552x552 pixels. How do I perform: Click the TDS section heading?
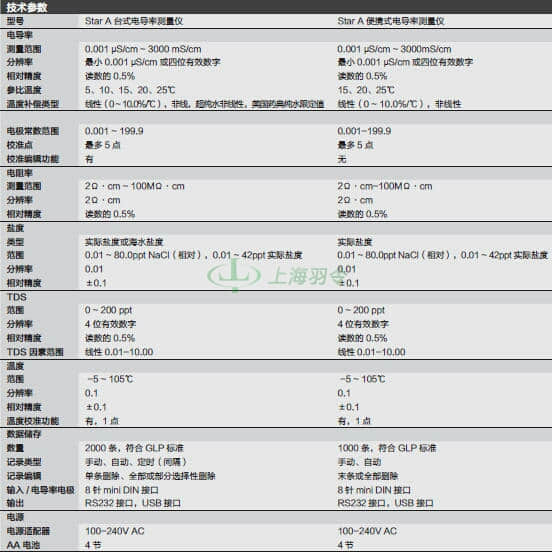(17, 297)
